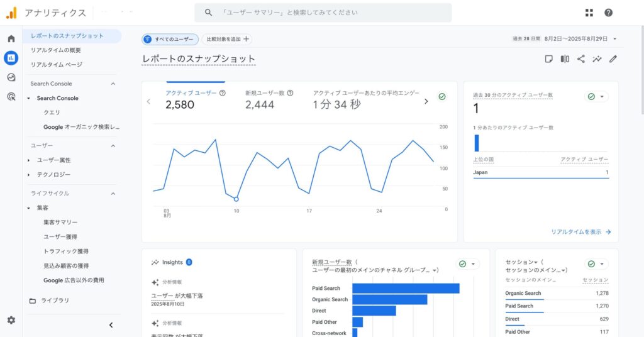Open the Google apps grid icon
The height and width of the screenshot is (337, 644).
(x=589, y=13)
